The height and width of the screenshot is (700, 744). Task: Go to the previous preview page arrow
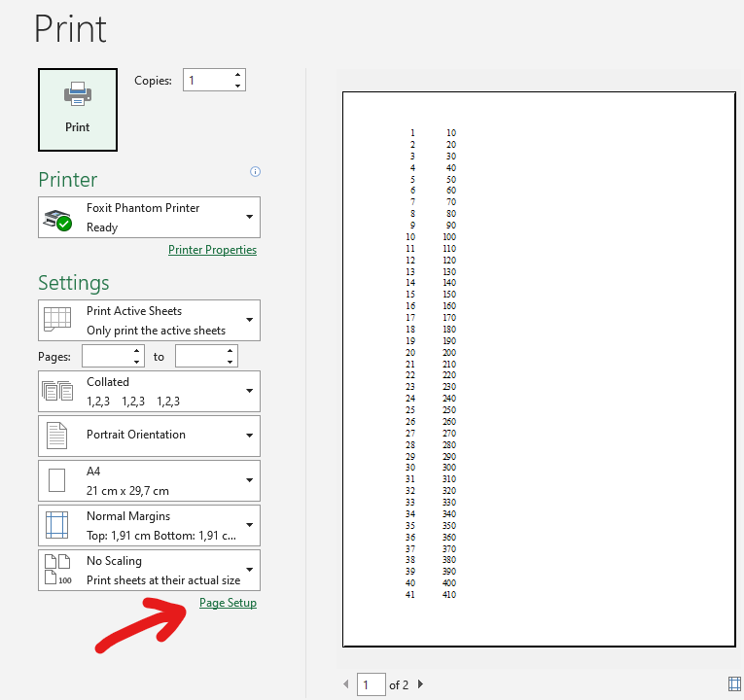pyautogui.click(x=346, y=683)
